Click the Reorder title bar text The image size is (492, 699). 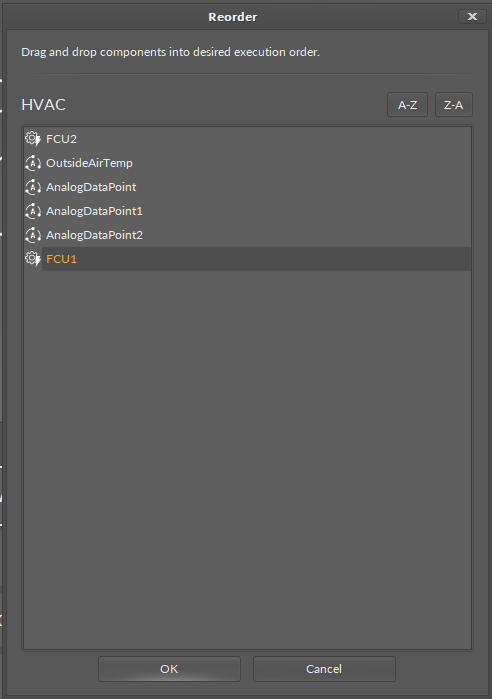pyautogui.click(x=233, y=17)
